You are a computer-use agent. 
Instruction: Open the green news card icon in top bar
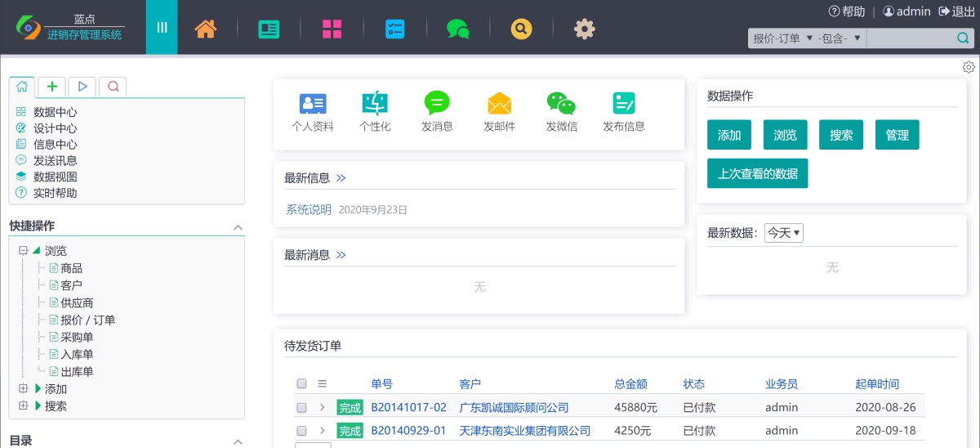(x=269, y=29)
